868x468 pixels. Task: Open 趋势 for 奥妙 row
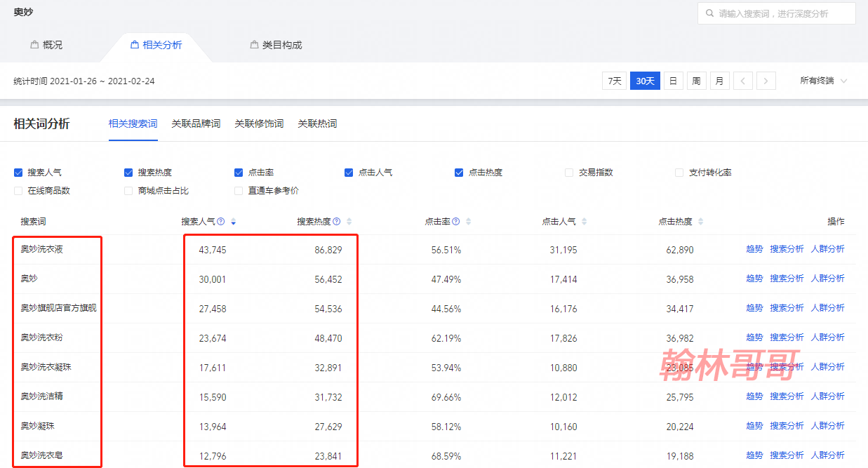[x=754, y=279]
